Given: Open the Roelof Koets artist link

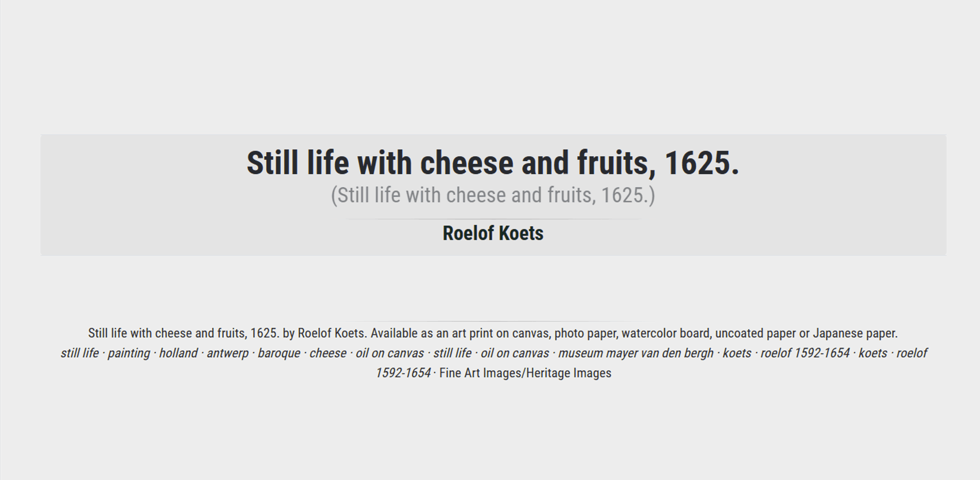Looking at the screenshot, I should pyautogui.click(x=493, y=233).
